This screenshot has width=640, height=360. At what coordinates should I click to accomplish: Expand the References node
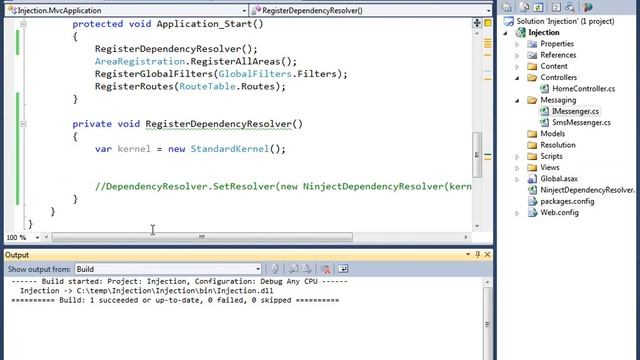(x=517, y=55)
